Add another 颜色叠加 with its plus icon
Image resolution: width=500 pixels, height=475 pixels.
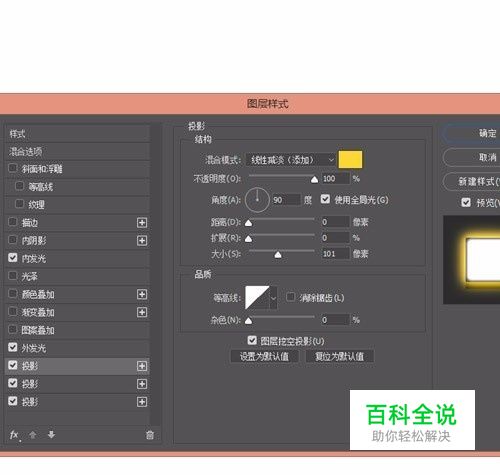[142, 294]
